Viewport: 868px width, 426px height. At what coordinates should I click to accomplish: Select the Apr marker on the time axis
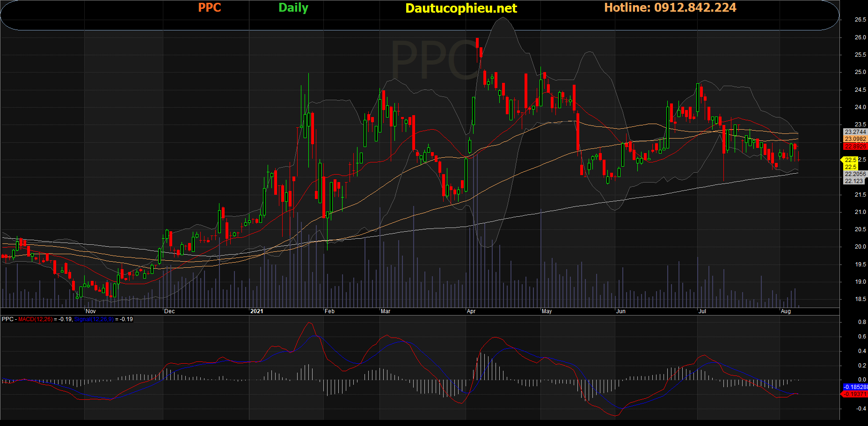tap(471, 311)
